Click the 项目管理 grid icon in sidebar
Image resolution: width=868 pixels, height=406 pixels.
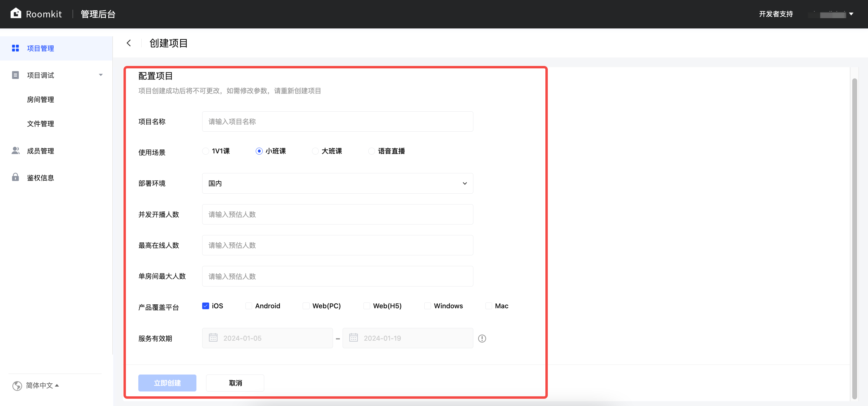click(15, 48)
